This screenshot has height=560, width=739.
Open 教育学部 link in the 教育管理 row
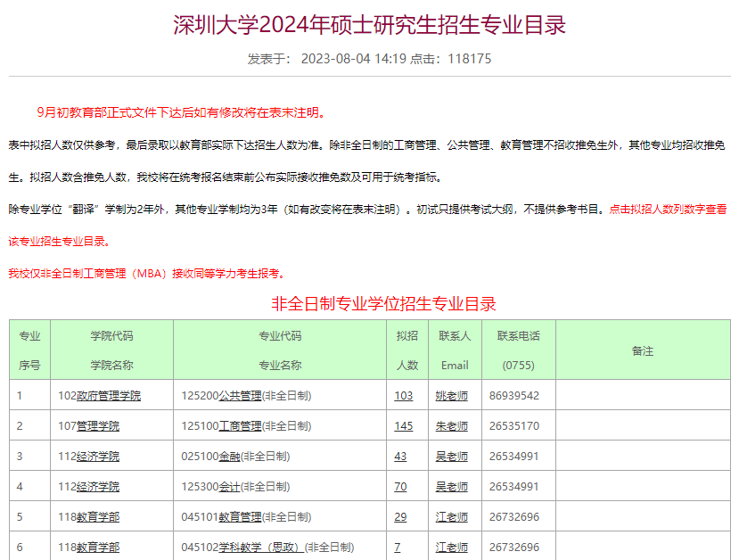coord(97,516)
